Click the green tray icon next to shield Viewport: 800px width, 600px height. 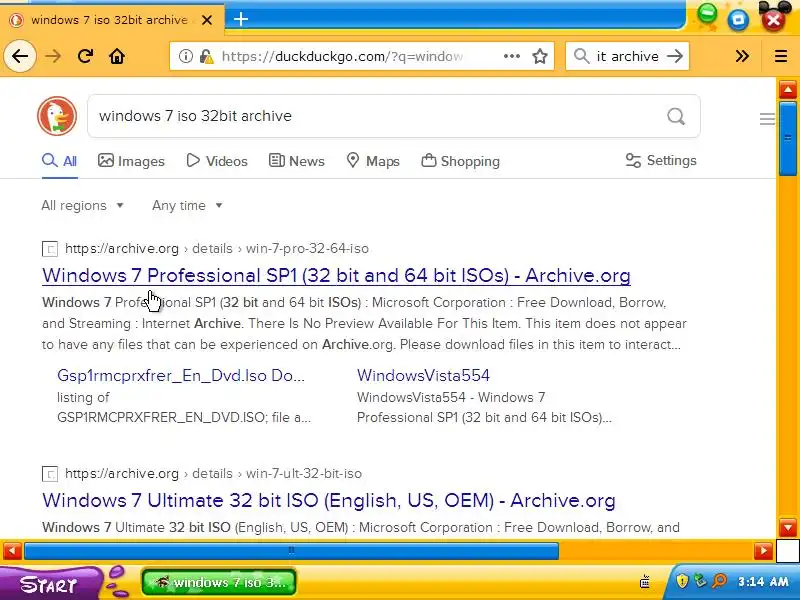coord(701,581)
